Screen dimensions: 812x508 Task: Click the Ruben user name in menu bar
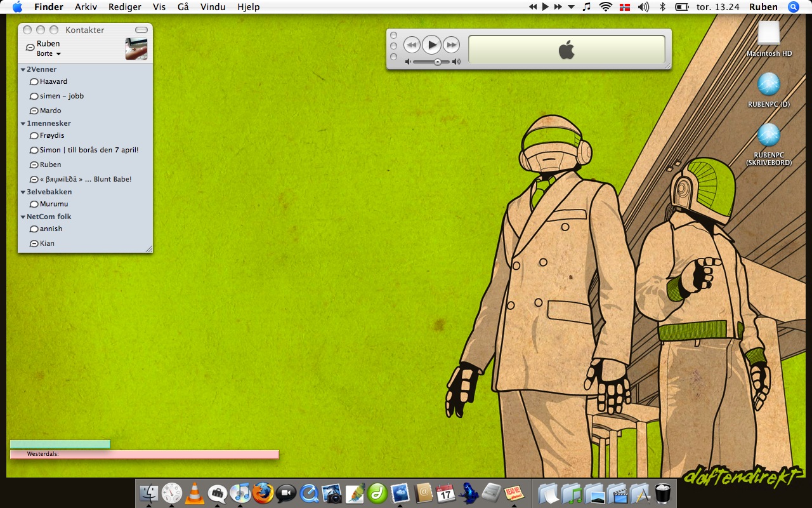[x=763, y=7]
